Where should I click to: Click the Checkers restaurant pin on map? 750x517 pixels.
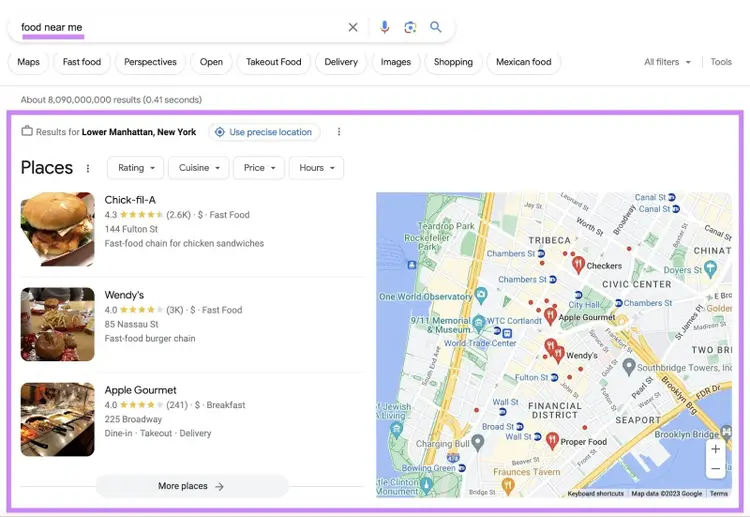pos(578,264)
